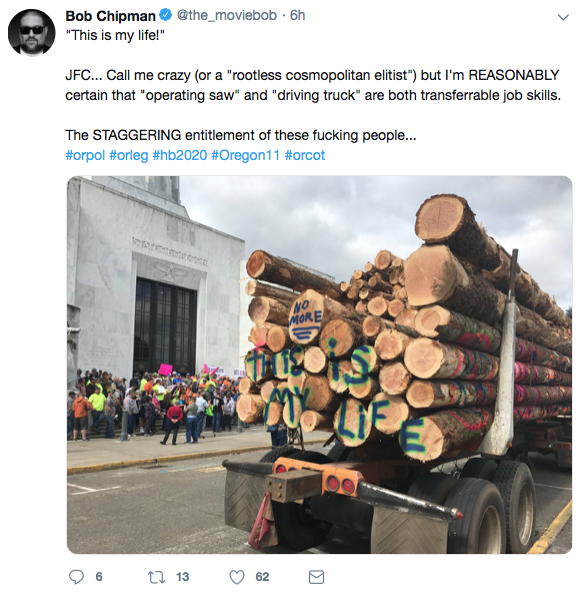Screen dimensions: 580x593
Task: Click the blue verified badge
Action: coord(165,15)
